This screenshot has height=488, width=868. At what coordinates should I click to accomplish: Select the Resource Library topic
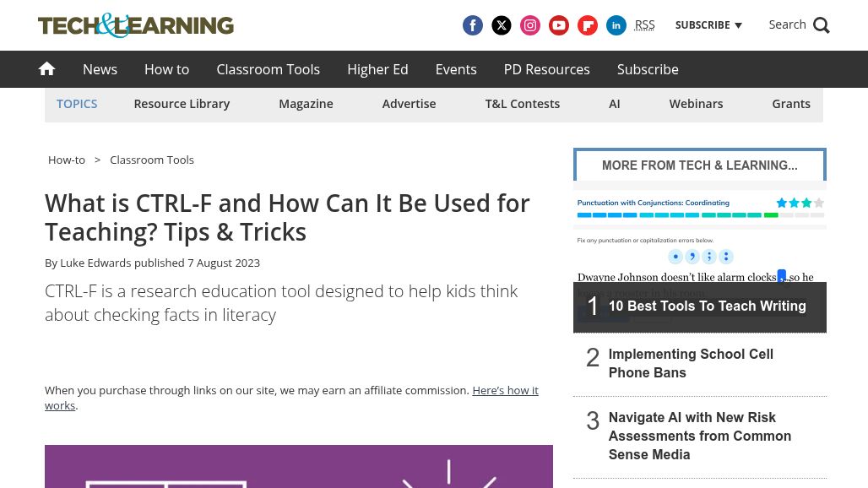click(x=182, y=104)
